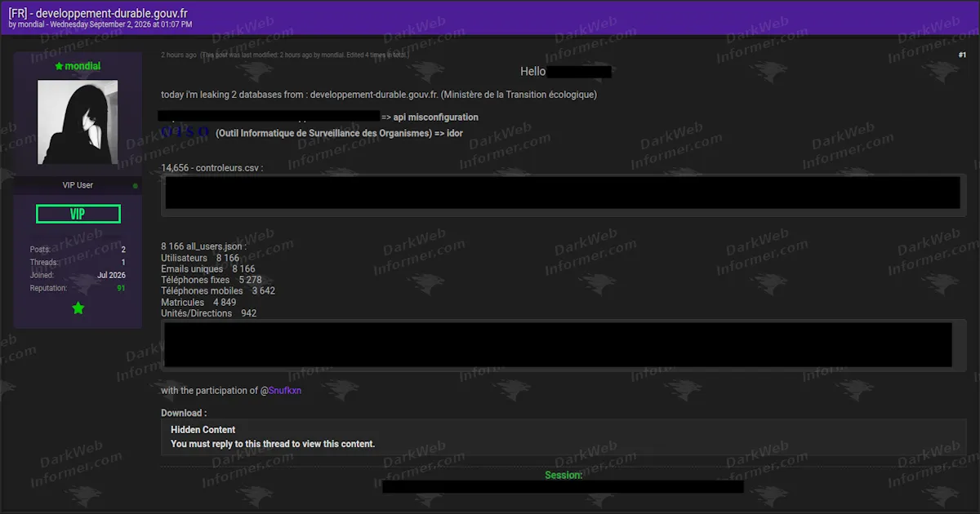Click the online status dot

click(135, 186)
